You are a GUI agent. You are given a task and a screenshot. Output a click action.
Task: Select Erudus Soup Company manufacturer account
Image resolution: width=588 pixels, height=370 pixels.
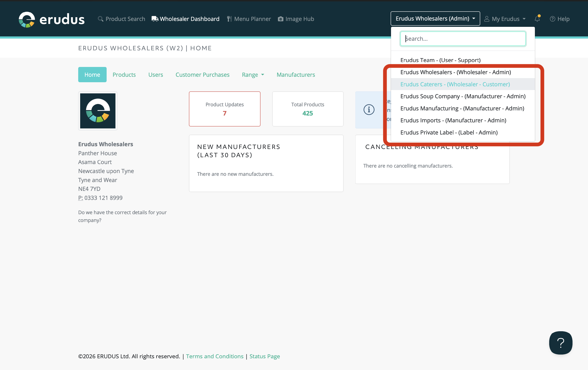463,96
